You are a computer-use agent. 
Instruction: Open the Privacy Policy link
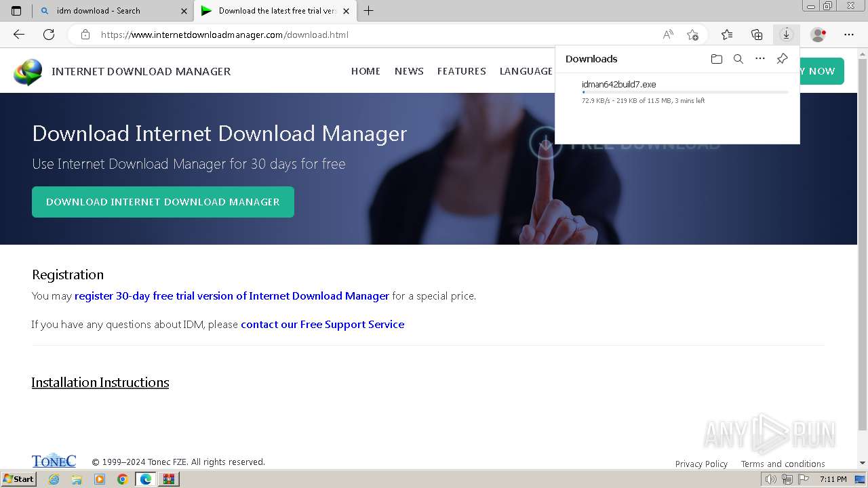coord(701,464)
